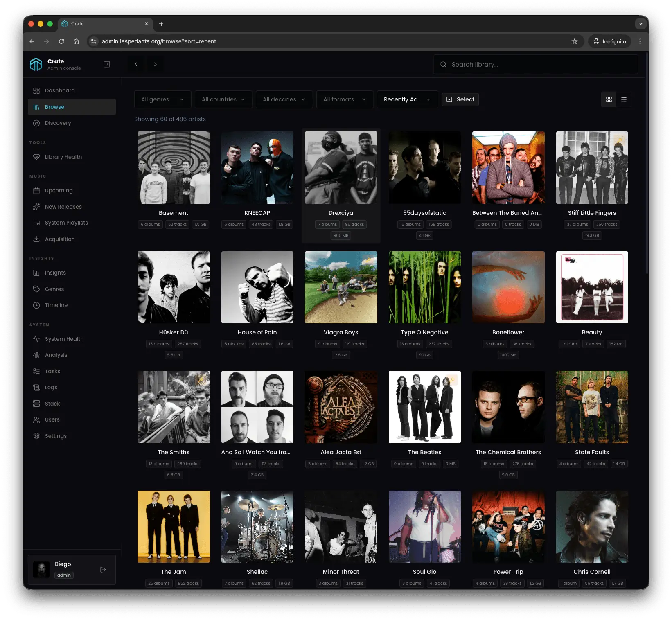Click the browser reload icon

(61, 41)
